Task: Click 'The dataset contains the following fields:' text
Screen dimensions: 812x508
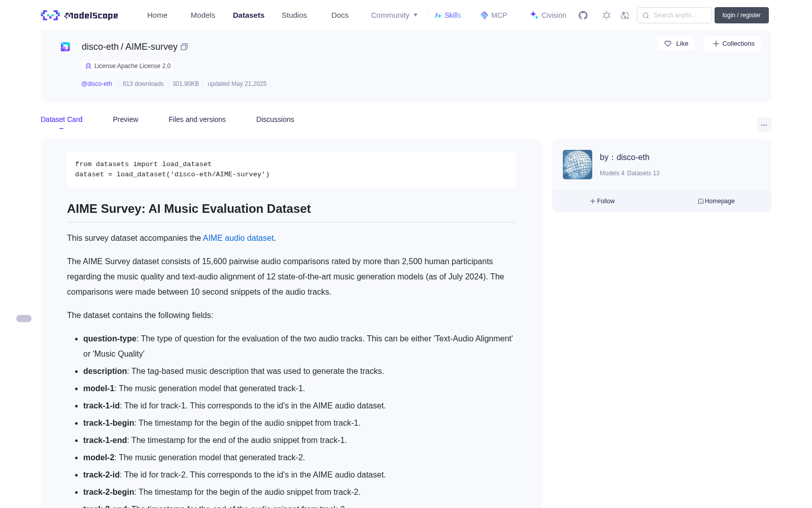Action: pos(140,315)
